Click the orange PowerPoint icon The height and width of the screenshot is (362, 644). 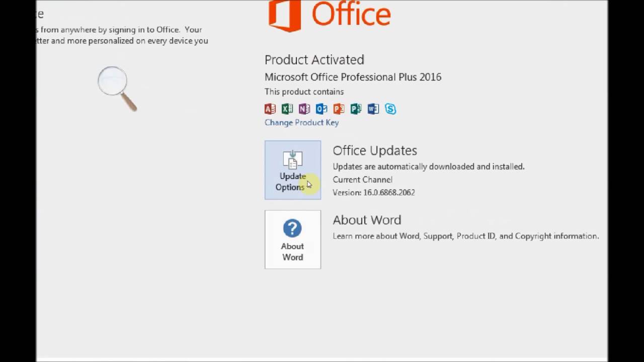(339, 109)
